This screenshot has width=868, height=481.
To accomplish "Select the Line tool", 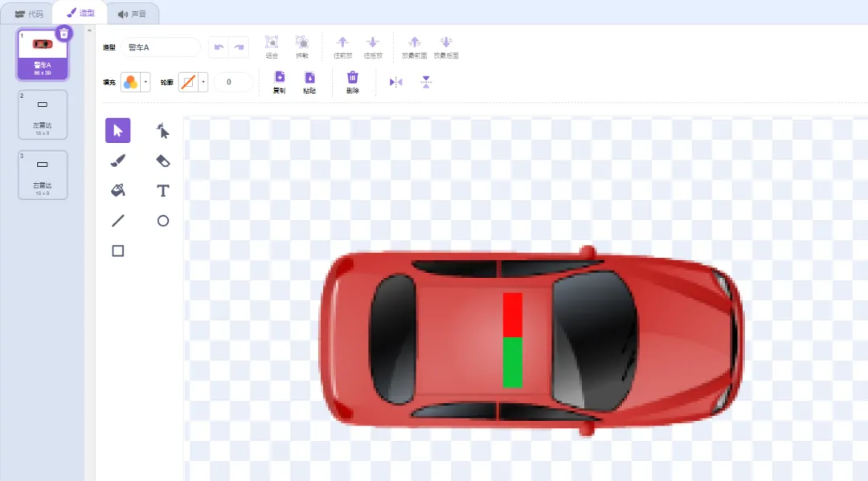I will (118, 221).
